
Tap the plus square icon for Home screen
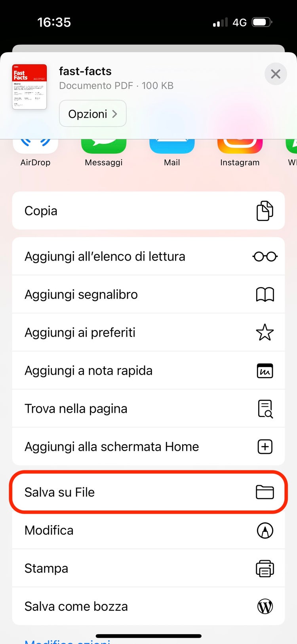point(265,447)
